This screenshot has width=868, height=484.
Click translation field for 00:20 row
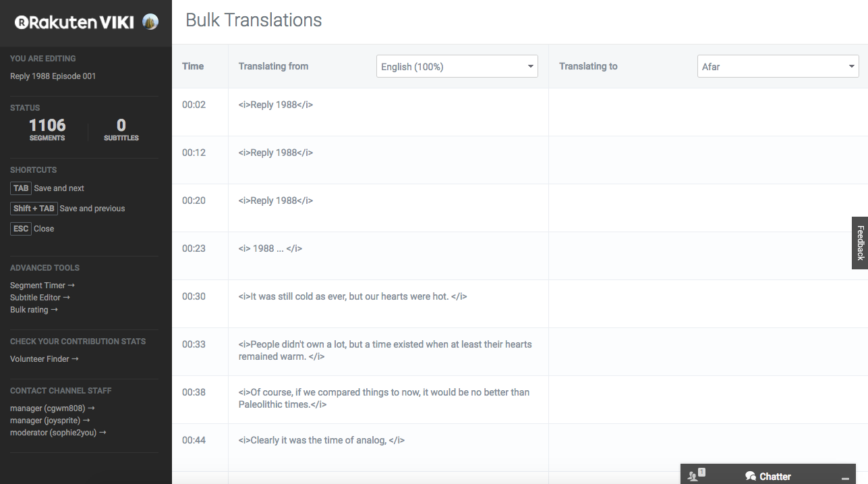[708, 208]
